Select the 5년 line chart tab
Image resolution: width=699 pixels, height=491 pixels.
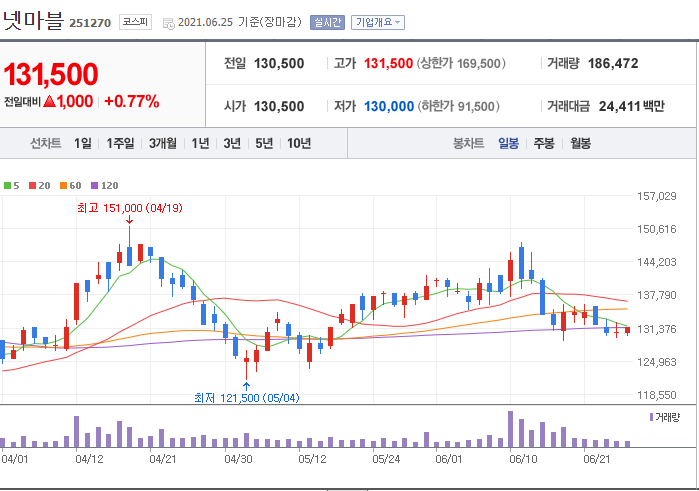[x=264, y=143]
